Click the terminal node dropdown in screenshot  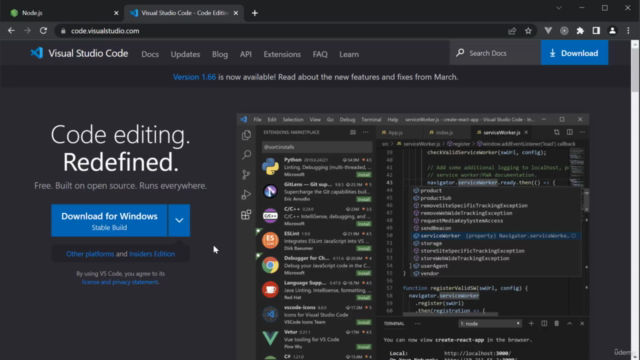[x=490, y=324]
